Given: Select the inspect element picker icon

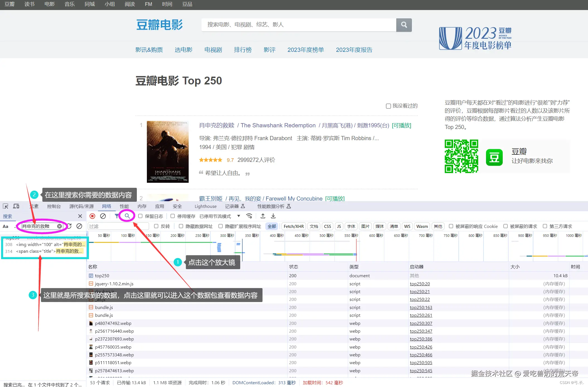Looking at the screenshot, I should click(6, 206).
